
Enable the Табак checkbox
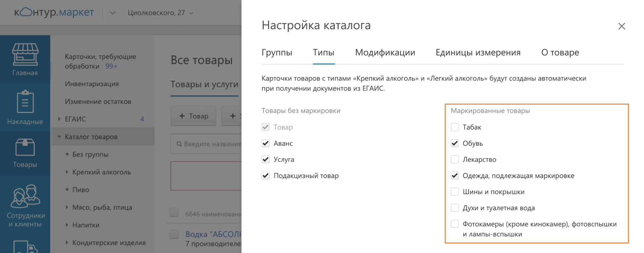pos(455,127)
